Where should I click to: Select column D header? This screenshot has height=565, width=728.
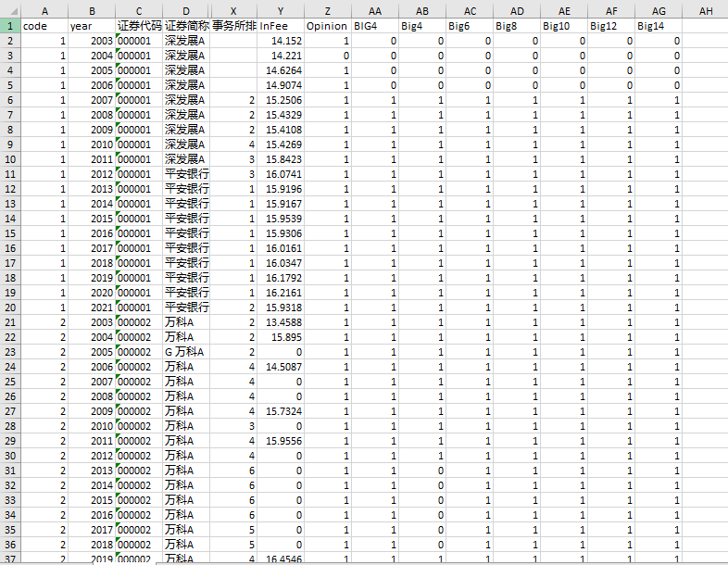[x=186, y=10]
